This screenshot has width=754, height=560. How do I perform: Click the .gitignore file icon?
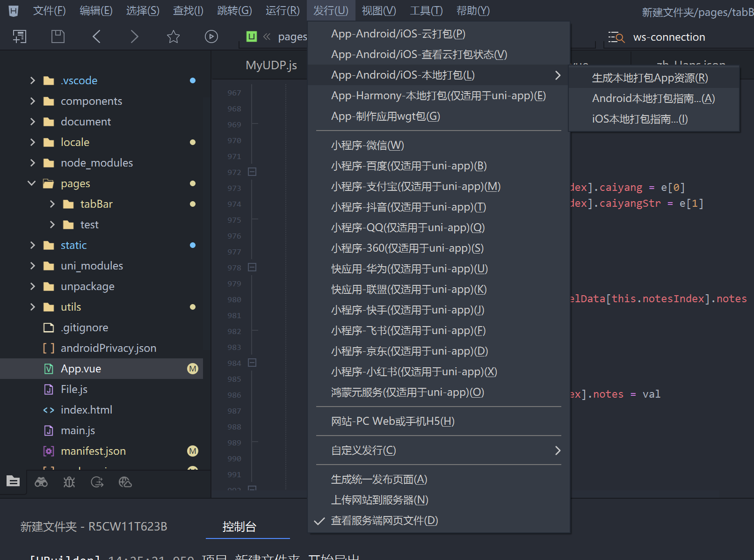(x=49, y=327)
